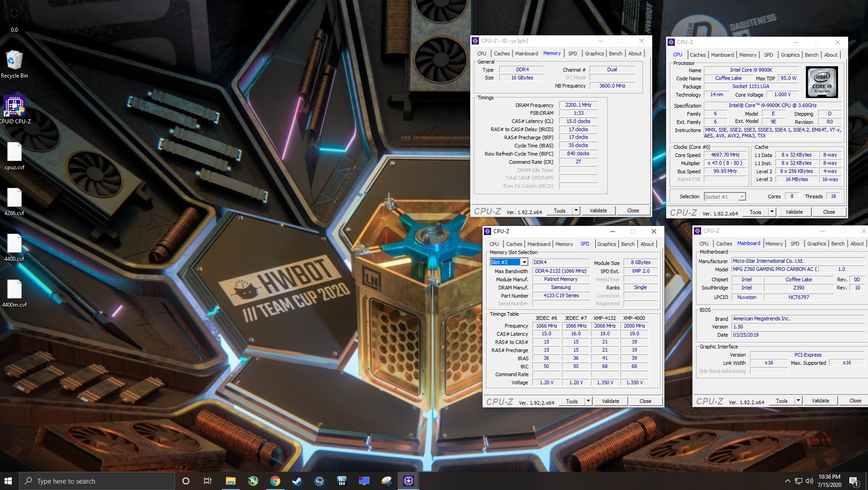868x490 pixels.
Task: Open Snipping tool icon on taskbar
Action: tap(386, 481)
